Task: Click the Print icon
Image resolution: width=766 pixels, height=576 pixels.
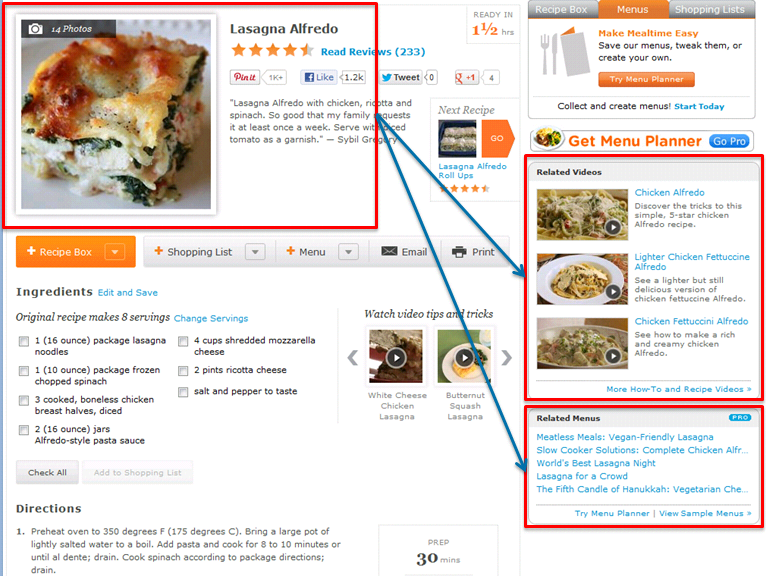Action: [x=459, y=252]
